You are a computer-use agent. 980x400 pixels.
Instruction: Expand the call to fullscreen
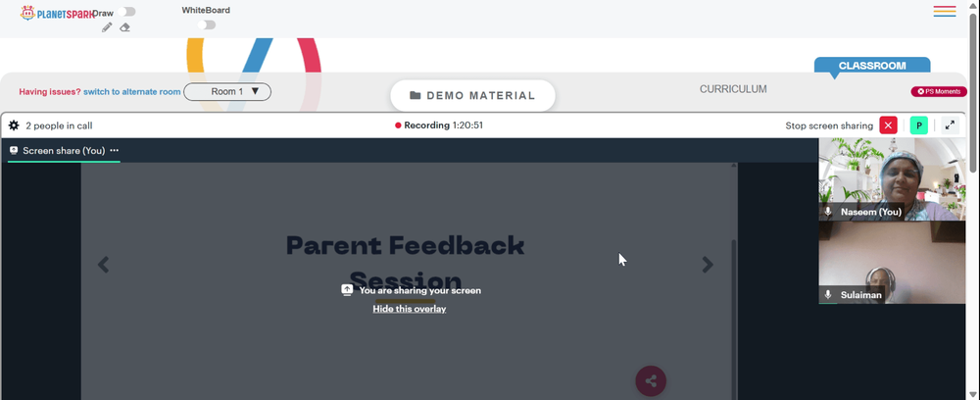tap(950, 125)
